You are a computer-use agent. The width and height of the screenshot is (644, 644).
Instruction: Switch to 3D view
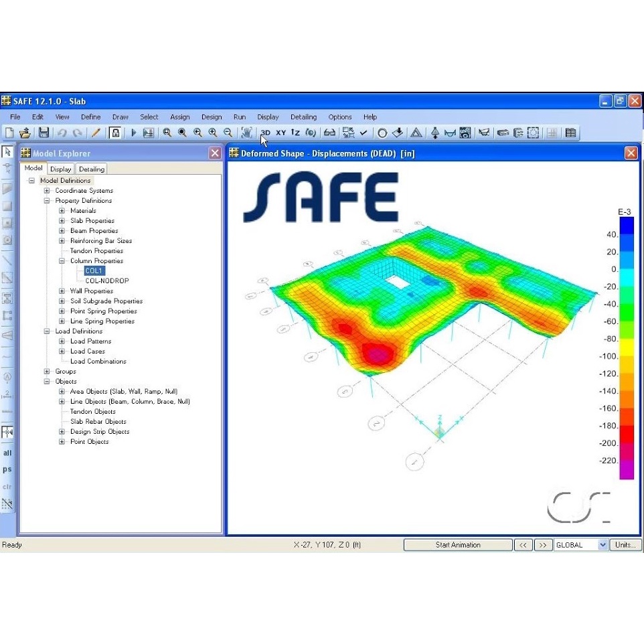tap(266, 133)
